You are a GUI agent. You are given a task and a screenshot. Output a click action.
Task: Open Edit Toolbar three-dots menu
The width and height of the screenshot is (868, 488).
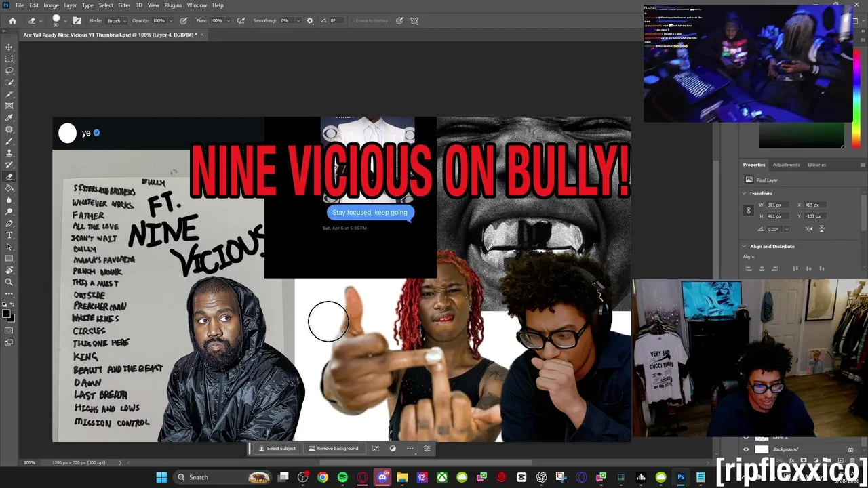click(9, 293)
